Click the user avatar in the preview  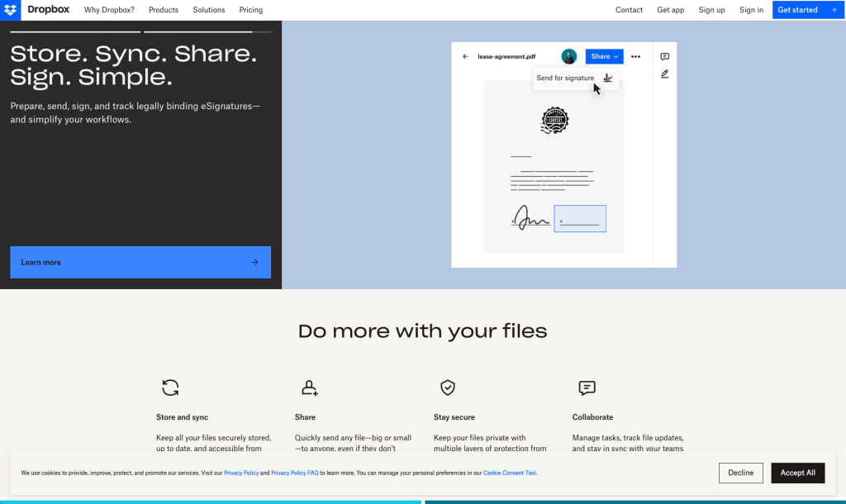(568, 56)
